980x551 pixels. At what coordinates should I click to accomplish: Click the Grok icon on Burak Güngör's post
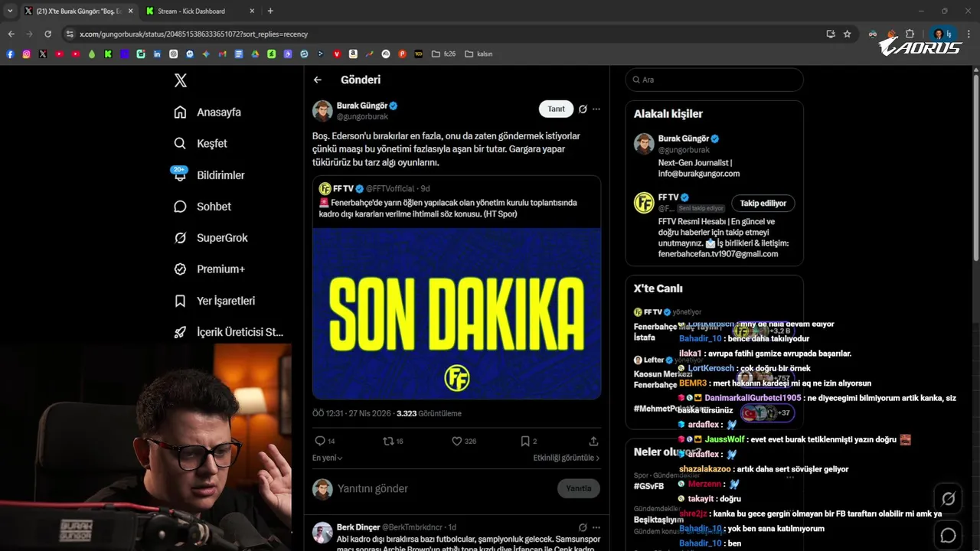point(583,109)
